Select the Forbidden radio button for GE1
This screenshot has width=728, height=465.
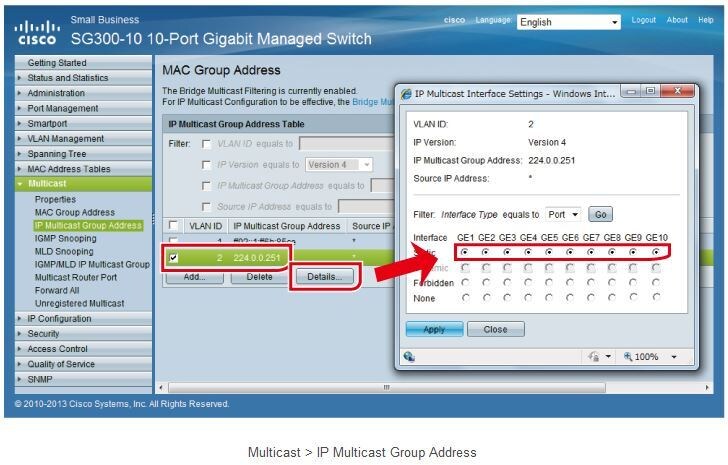(465, 282)
